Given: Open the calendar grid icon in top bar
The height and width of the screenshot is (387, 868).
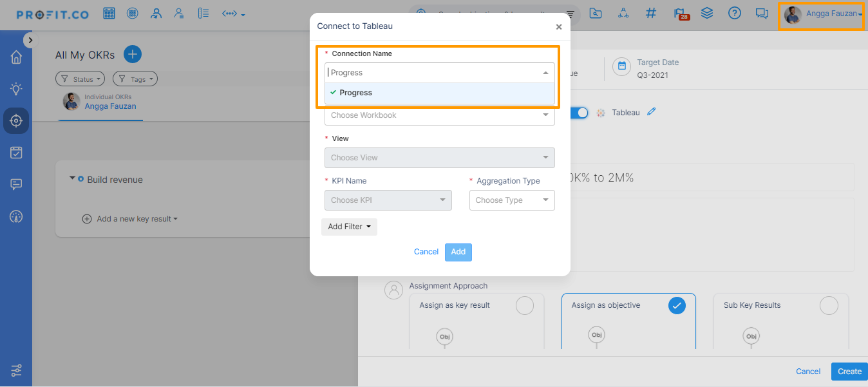Looking at the screenshot, I should coord(109,14).
